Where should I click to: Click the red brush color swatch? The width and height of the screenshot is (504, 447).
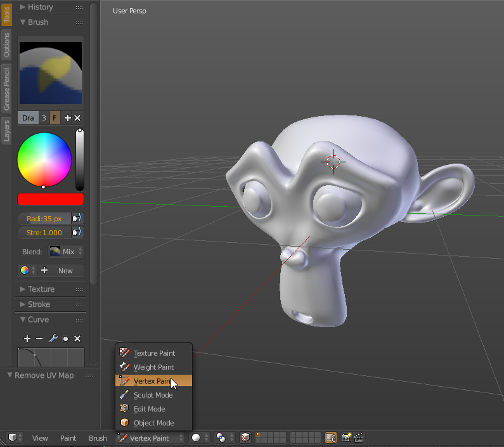point(51,199)
